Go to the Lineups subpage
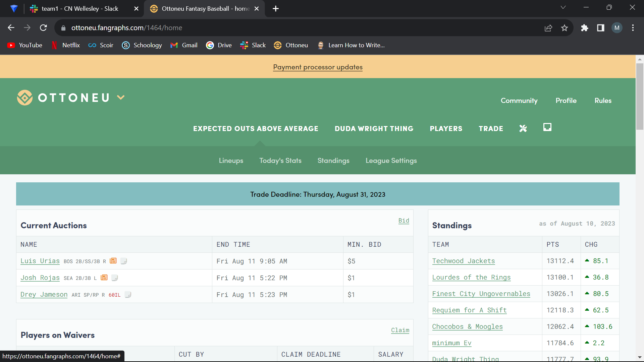Screen dimensions: 644x362 point(231,161)
